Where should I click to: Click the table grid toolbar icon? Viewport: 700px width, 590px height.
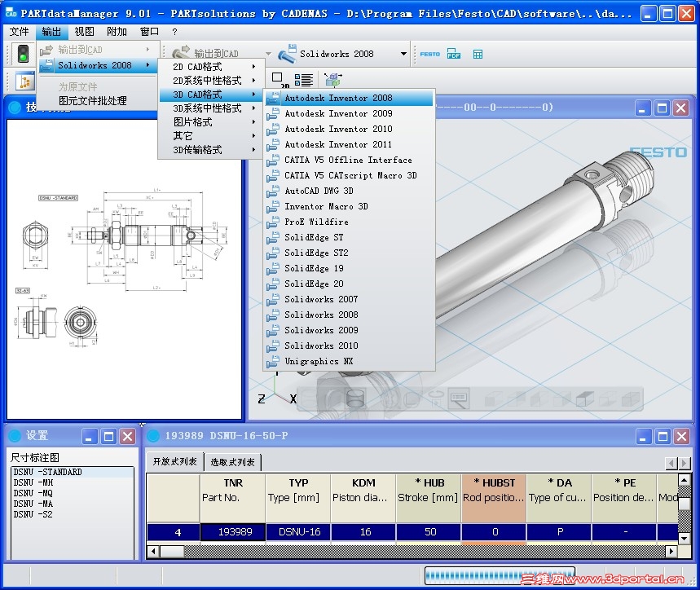click(x=478, y=54)
